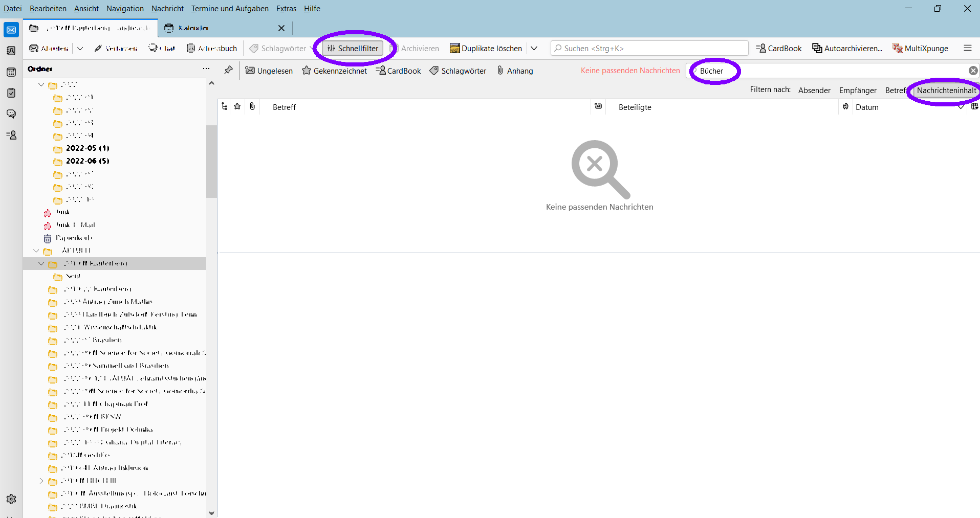Toggle the CardBook quick filter

click(x=398, y=71)
